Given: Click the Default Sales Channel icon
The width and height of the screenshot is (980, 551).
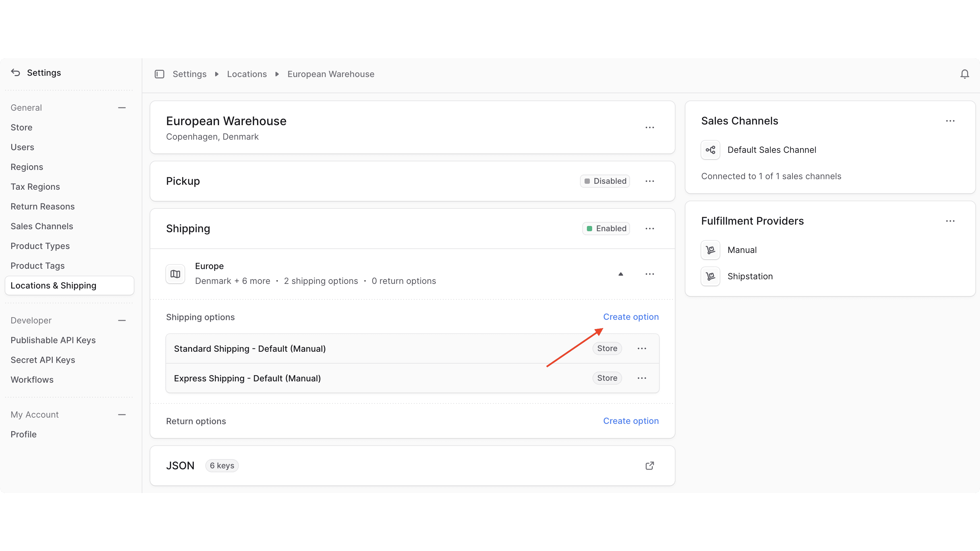Looking at the screenshot, I should click(710, 150).
